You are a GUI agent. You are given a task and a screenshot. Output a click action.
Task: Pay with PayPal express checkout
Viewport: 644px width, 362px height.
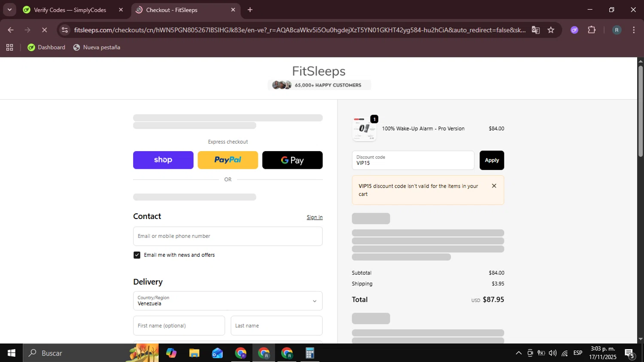pyautogui.click(x=228, y=160)
